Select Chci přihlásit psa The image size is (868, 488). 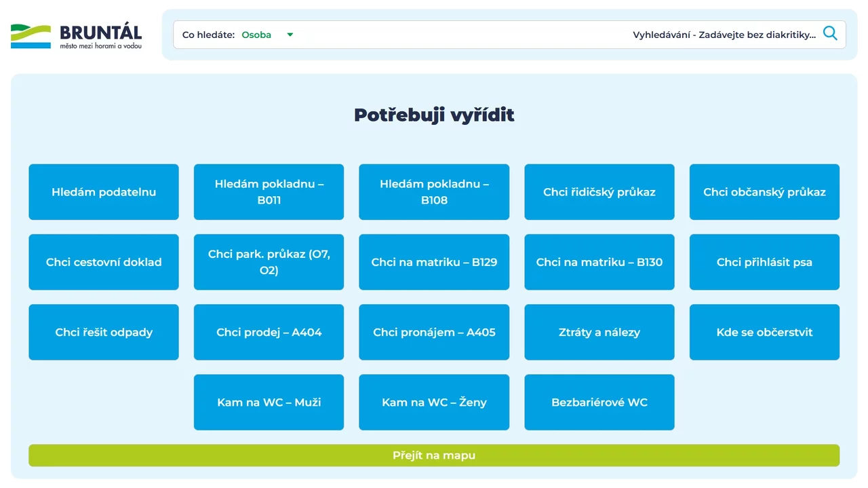(x=764, y=262)
